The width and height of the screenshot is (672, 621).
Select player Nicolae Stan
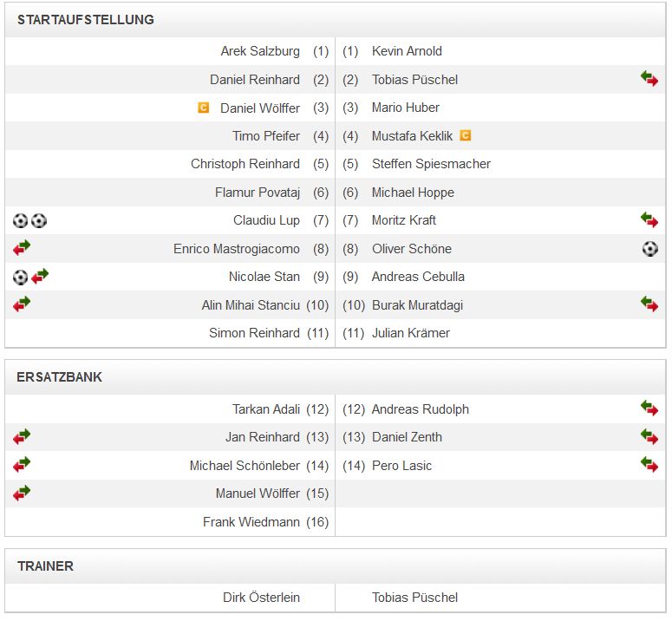click(264, 277)
